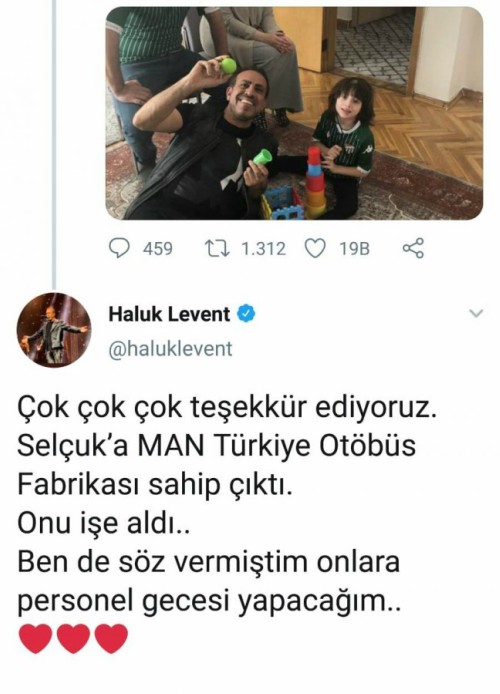The width and height of the screenshot is (500, 694).
Task: Open Haluk Levent's profile picture
Action: [x=54, y=330]
